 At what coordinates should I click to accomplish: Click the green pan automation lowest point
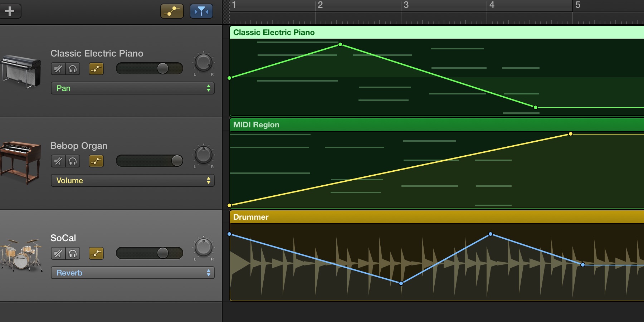[536, 107]
